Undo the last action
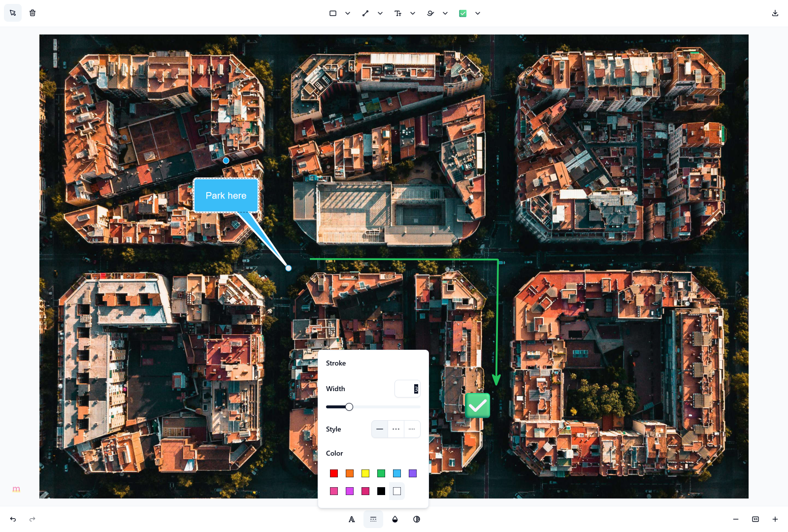The width and height of the screenshot is (788, 532). pos(13,519)
